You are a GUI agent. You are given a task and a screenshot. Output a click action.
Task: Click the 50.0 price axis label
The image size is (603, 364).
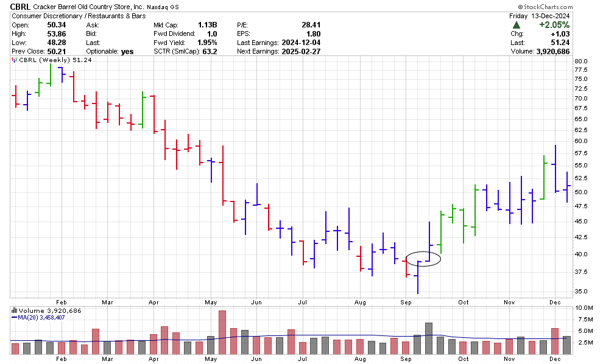tap(580, 192)
